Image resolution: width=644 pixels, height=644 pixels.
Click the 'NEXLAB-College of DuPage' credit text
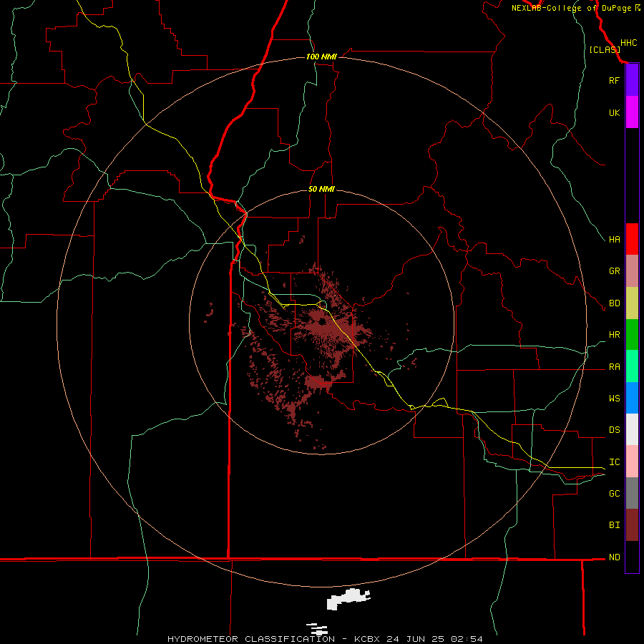(x=571, y=8)
